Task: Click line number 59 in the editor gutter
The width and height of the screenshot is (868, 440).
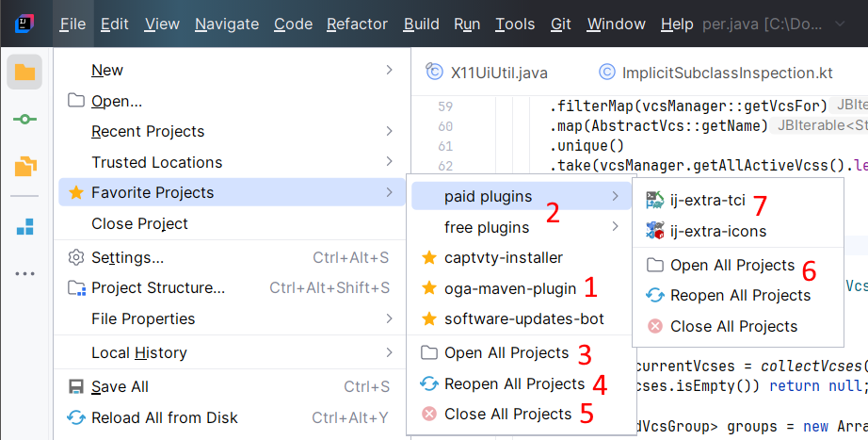Action: (445, 106)
